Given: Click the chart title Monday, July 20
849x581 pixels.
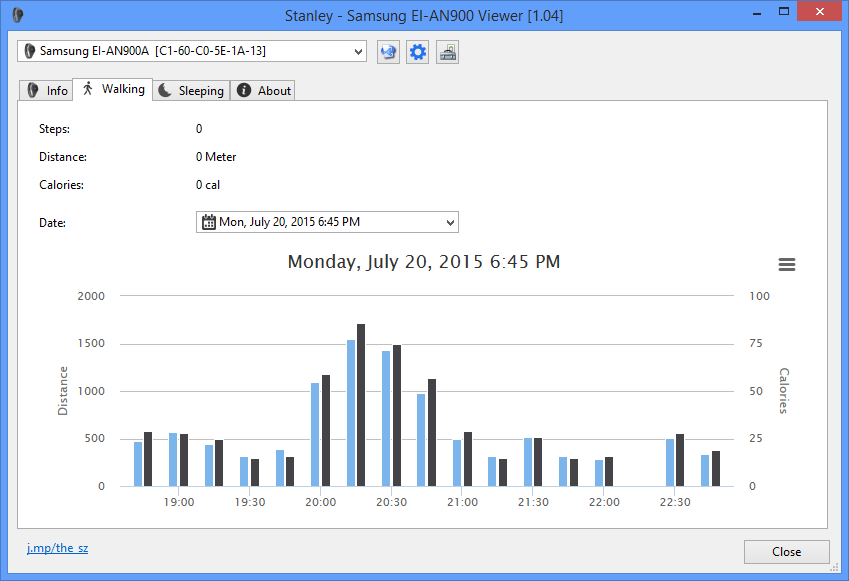Looking at the screenshot, I should (x=423, y=262).
